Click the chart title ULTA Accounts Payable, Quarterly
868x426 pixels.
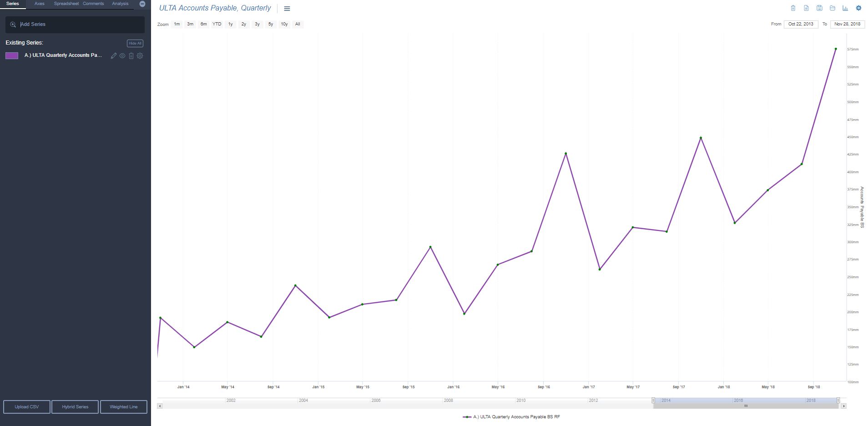(215, 8)
